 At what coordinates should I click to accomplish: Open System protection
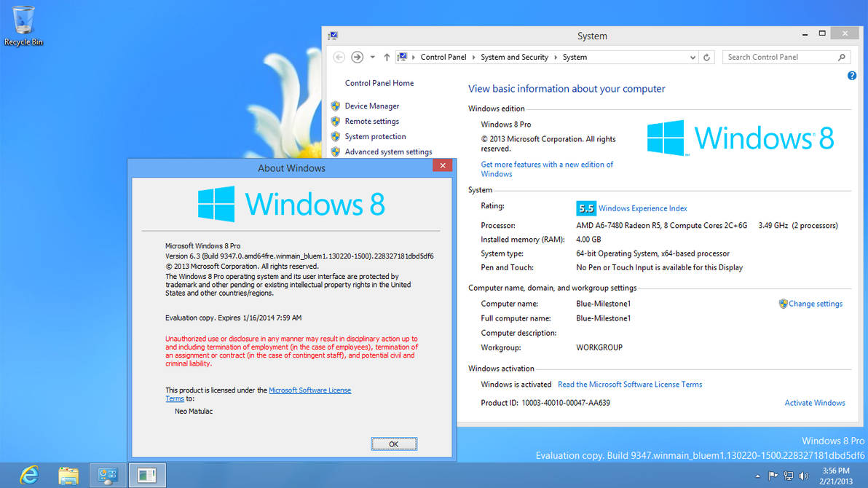coord(375,136)
